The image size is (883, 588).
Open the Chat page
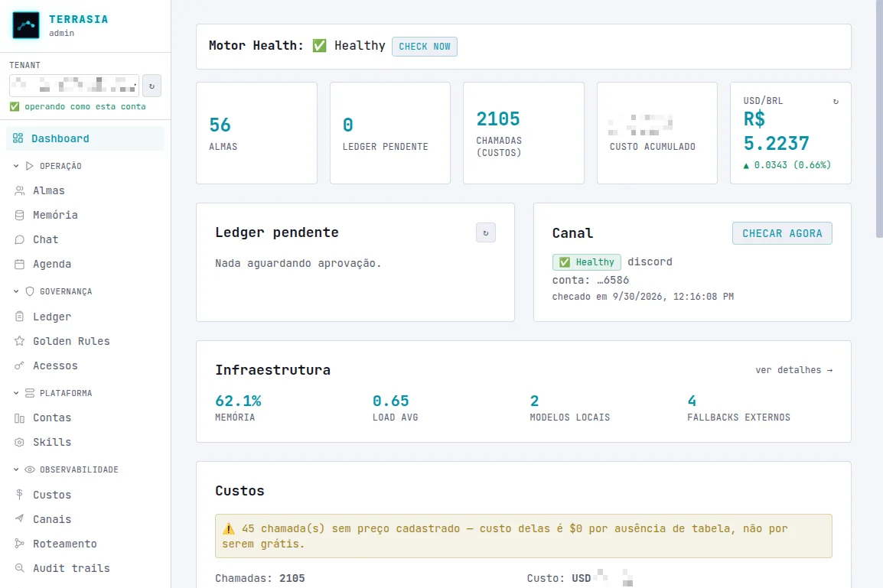85,239
